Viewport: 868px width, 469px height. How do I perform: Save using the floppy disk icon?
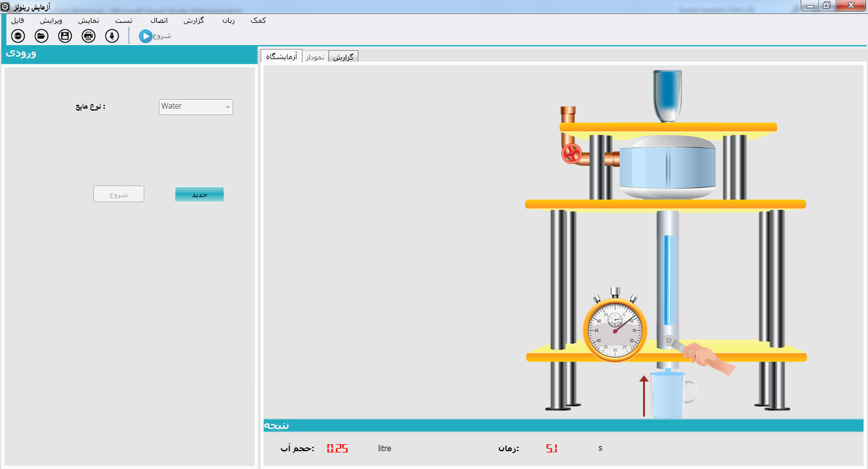coord(65,36)
